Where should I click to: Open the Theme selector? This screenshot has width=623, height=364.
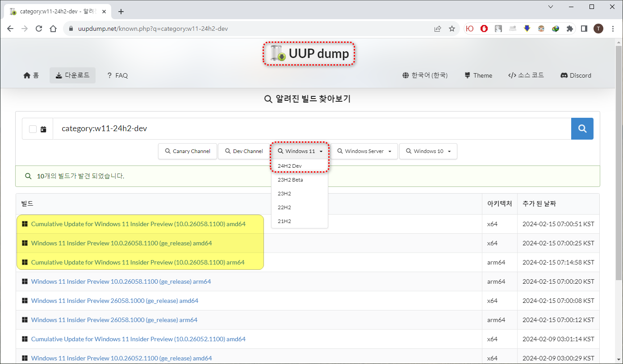click(478, 75)
